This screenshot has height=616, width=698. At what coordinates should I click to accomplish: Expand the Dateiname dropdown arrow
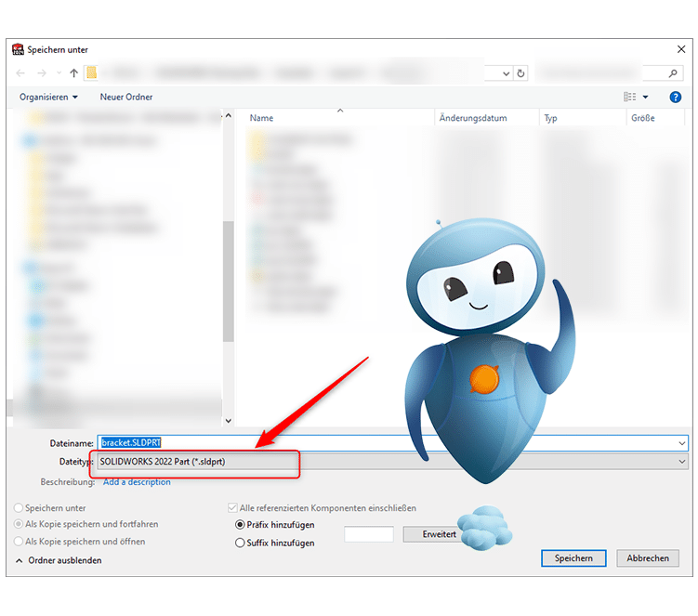click(682, 443)
